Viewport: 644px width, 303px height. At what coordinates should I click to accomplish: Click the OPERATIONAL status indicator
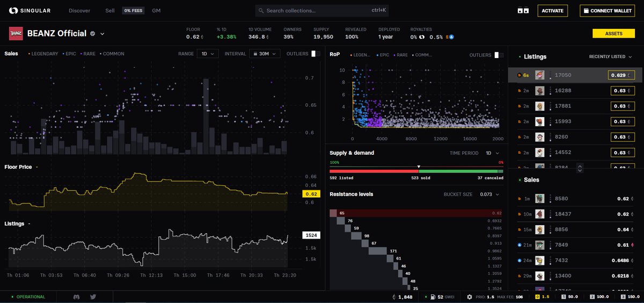(x=28, y=297)
